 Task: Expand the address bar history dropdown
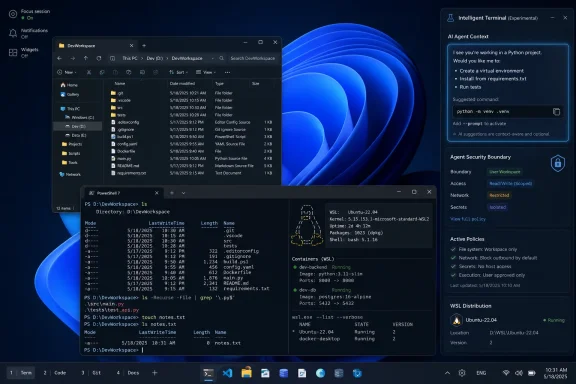click(212, 58)
